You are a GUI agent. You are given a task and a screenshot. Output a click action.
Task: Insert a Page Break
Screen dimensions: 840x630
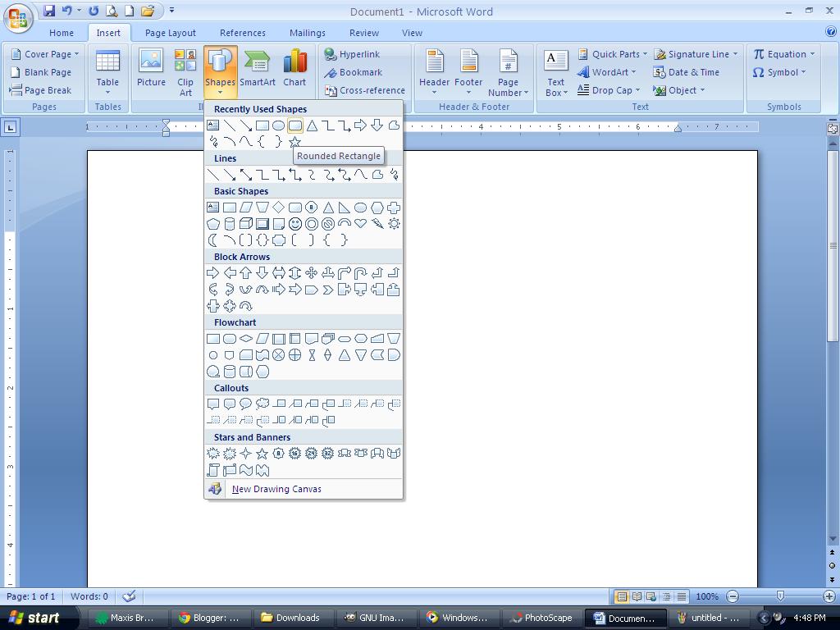[x=41, y=90]
